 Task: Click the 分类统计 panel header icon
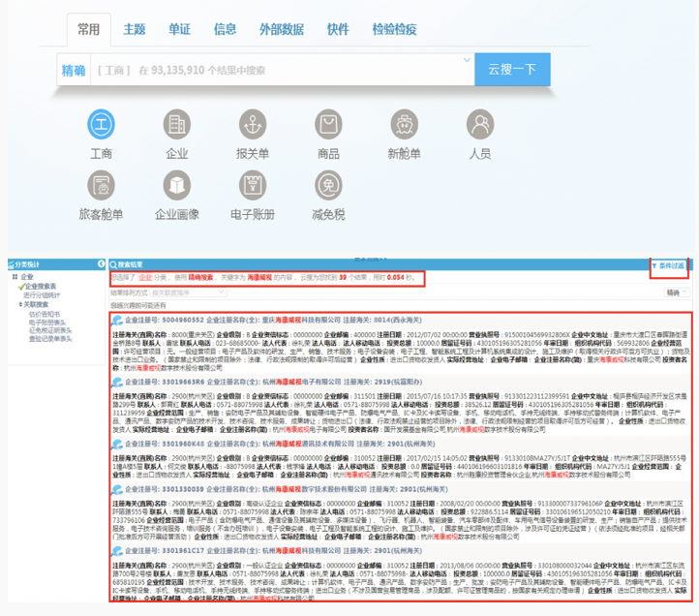[x=11, y=264]
